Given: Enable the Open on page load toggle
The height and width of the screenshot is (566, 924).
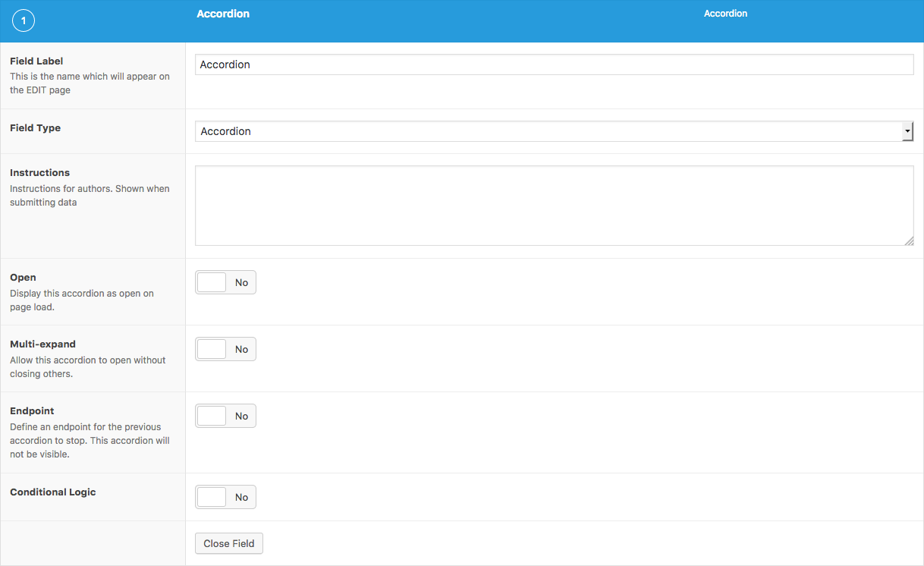Looking at the screenshot, I should 226,282.
